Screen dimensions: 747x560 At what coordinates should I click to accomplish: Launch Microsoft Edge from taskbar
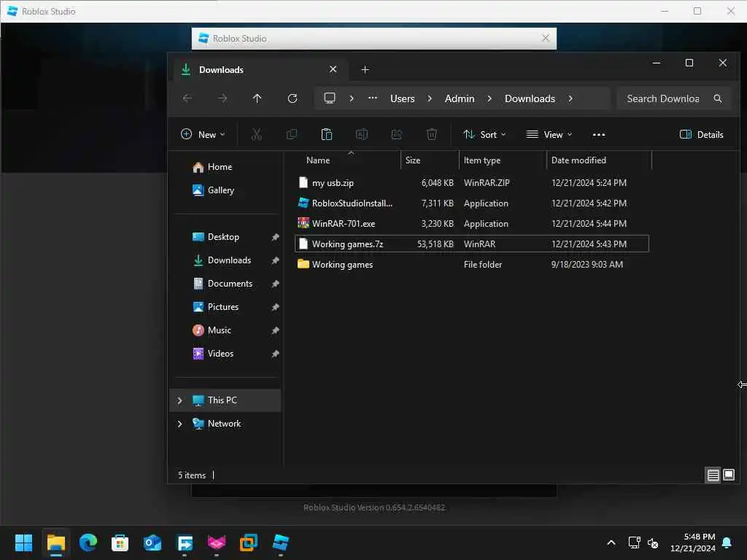pyautogui.click(x=88, y=542)
